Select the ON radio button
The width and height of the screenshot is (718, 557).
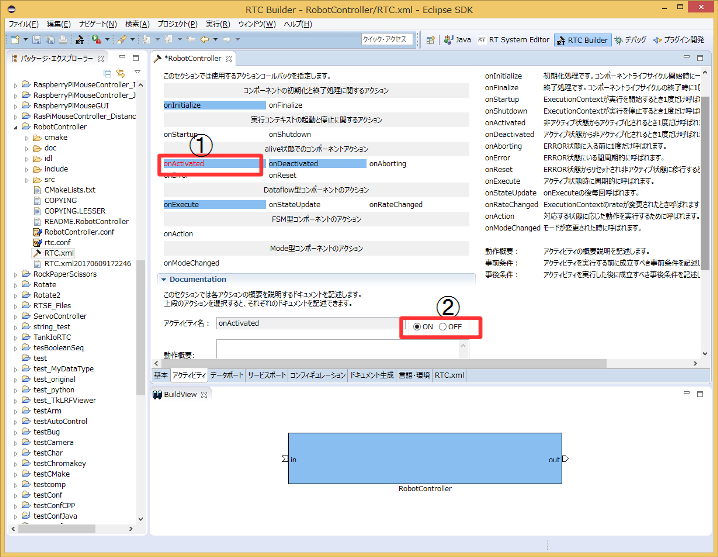pos(423,327)
